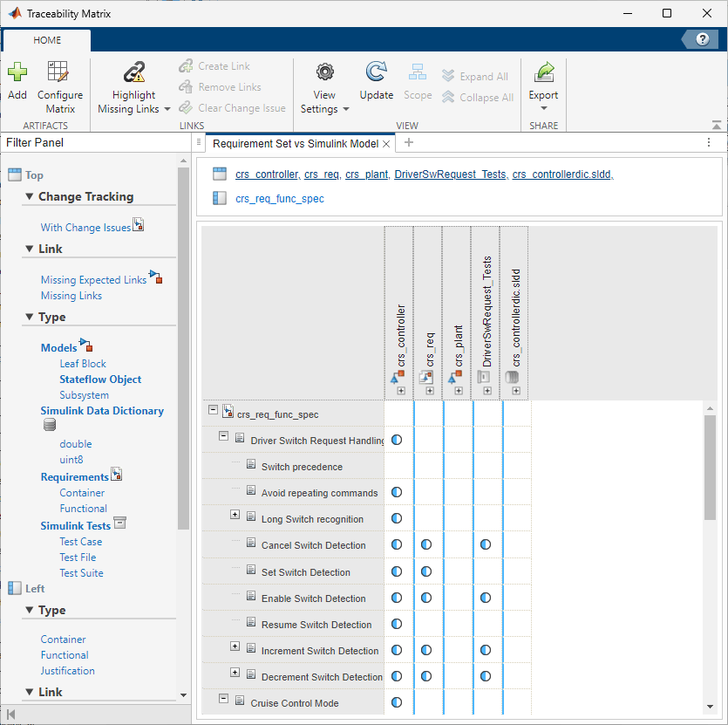This screenshot has height=725, width=728.
Task: Close the Requirement Set vs Simulink Model tab
Action: tap(386, 144)
